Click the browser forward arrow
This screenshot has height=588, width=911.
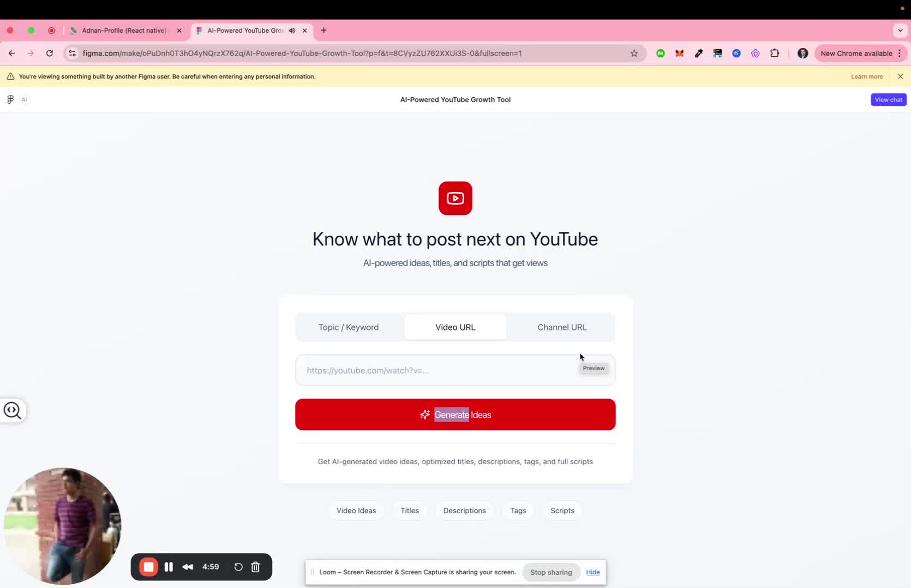coord(31,53)
